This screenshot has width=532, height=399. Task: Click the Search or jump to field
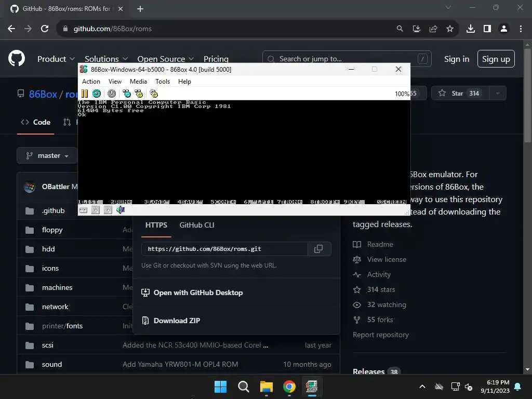347,59
